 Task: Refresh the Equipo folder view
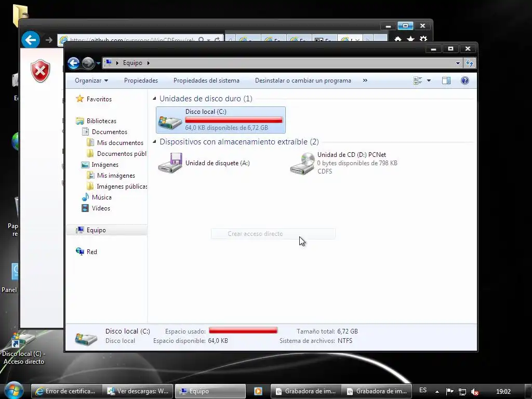tap(470, 63)
